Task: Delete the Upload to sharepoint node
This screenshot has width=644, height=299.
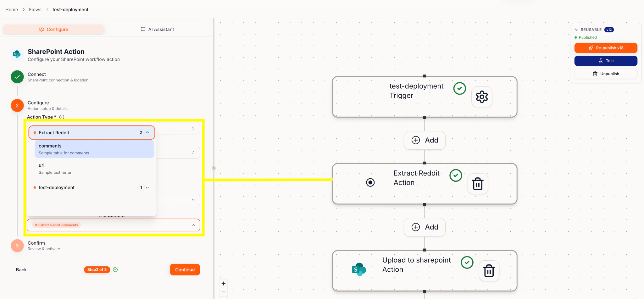Action: click(x=489, y=271)
